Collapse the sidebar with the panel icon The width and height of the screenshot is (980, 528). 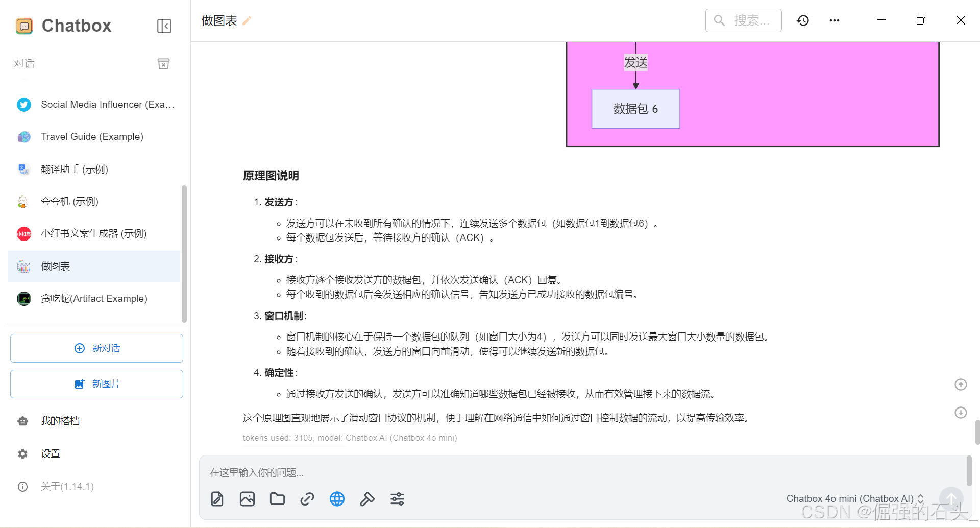164,26
